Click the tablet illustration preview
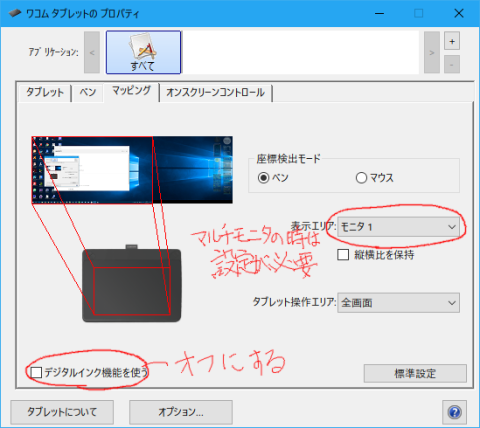The image size is (480, 428). [132, 284]
